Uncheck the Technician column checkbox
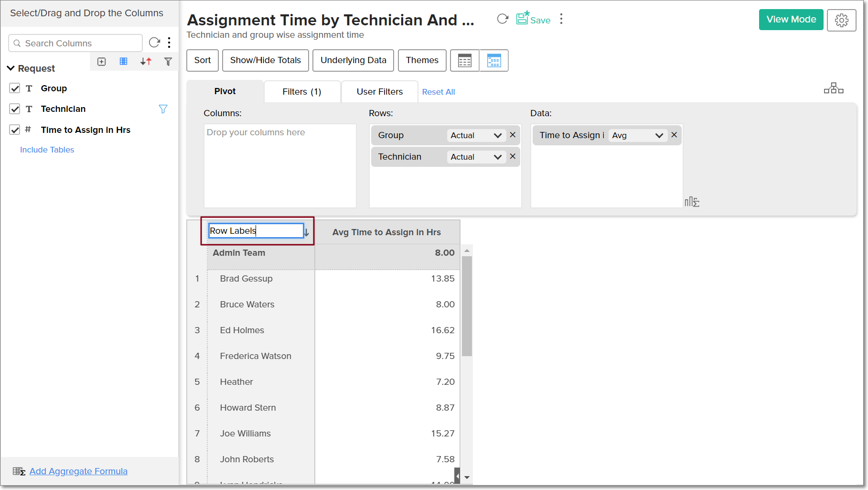Screen dimensions: 868x490 point(15,109)
